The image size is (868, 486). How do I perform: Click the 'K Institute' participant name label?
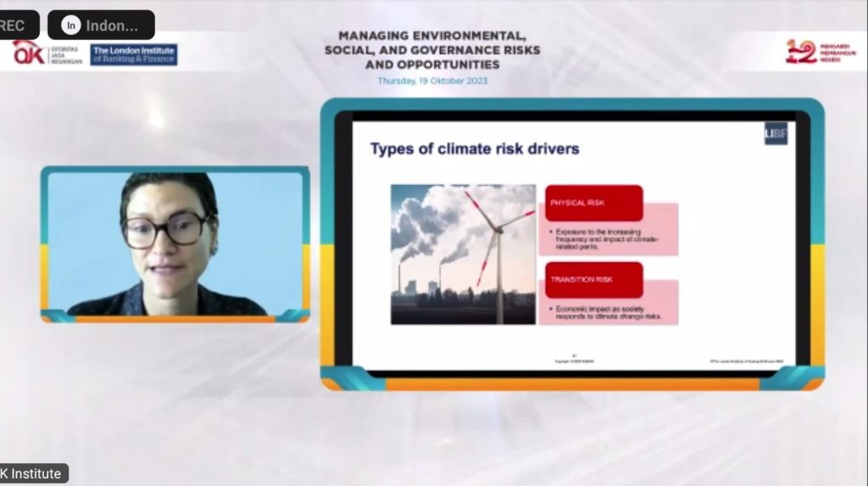[x=32, y=474]
